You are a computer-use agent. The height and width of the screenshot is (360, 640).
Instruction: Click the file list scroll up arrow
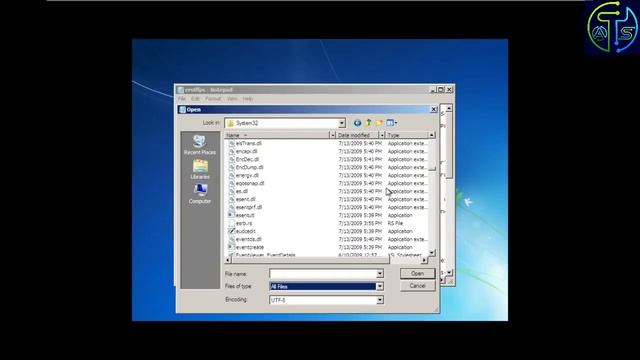click(432, 135)
